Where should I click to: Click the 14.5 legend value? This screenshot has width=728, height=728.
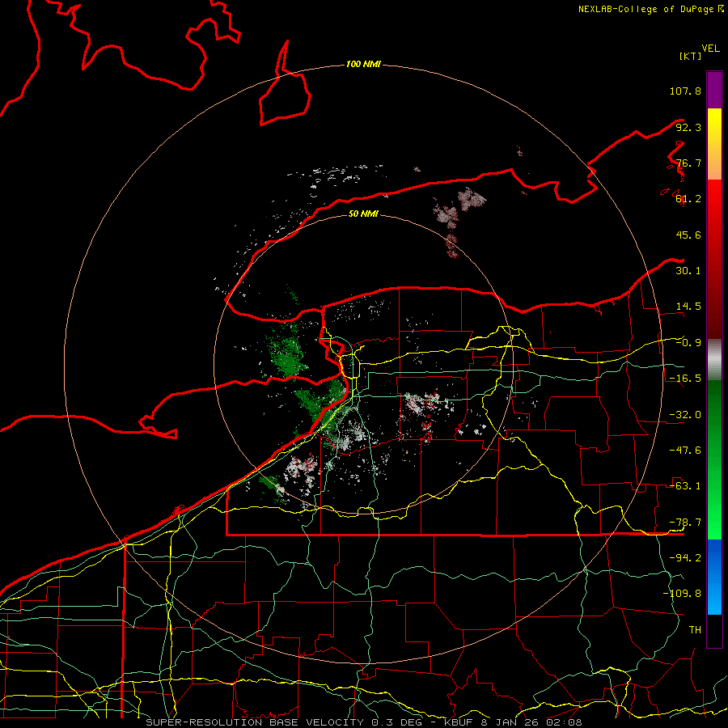[688, 307]
